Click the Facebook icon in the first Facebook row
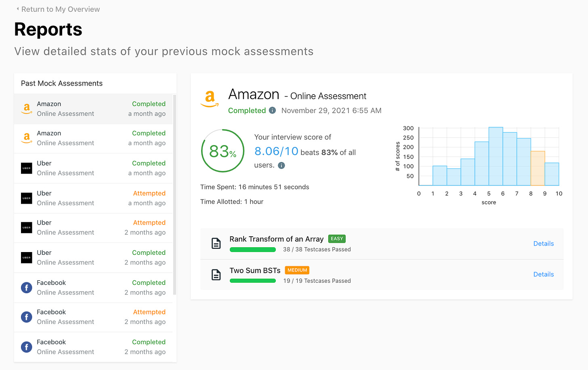588x370 pixels. click(x=26, y=288)
